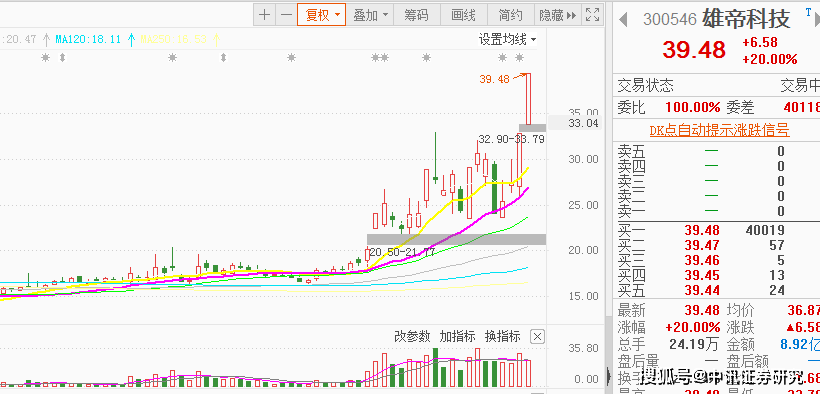Image resolution: width=820 pixels, height=394 pixels.
Task: Click the blue T icon near stock name
Action: (808, 12)
